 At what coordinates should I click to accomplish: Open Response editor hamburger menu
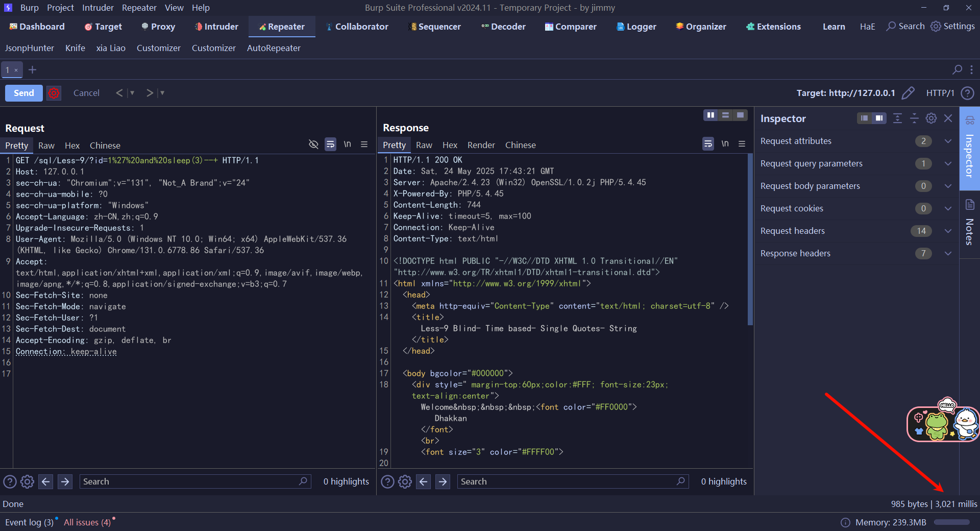point(742,144)
